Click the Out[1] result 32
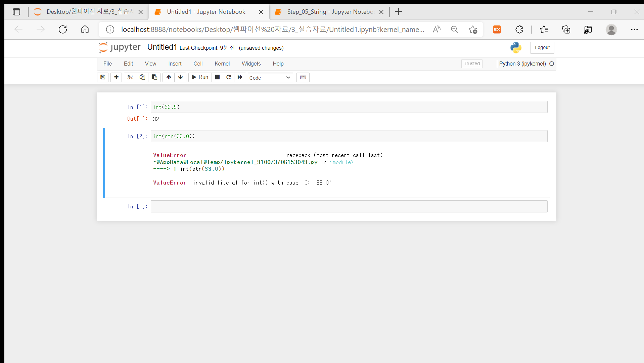 [x=156, y=119]
